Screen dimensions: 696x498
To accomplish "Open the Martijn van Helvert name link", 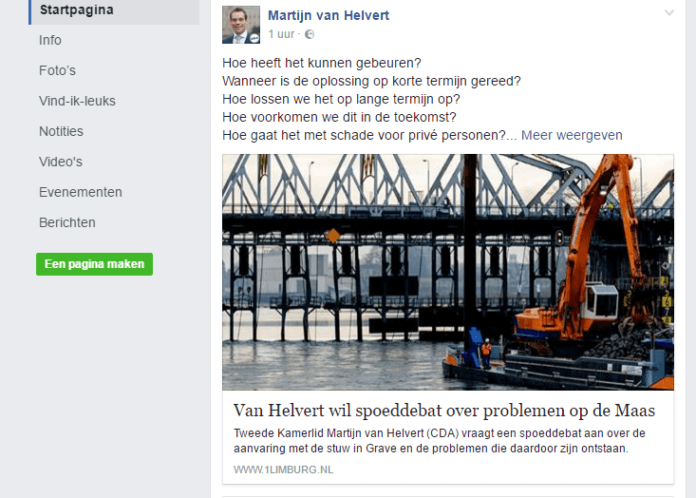I will pyautogui.click(x=328, y=16).
